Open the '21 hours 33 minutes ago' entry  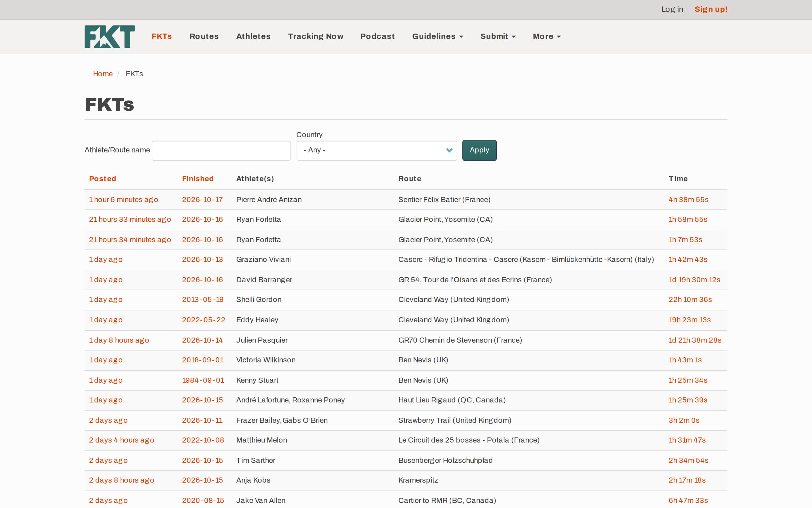point(130,219)
